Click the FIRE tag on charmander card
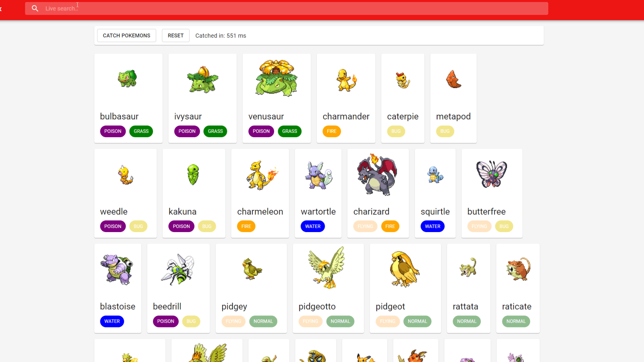The width and height of the screenshot is (644, 362). pyautogui.click(x=332, y=131)
